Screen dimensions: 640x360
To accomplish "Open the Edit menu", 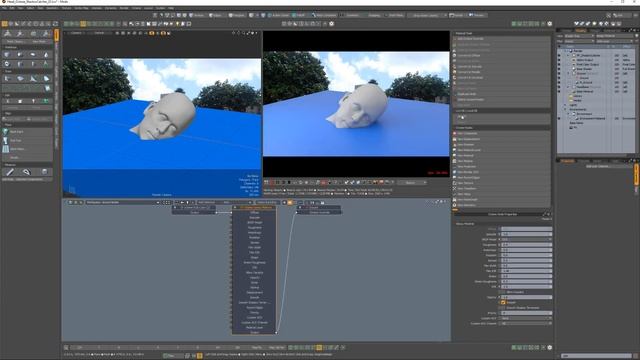I will click(13, 8).
